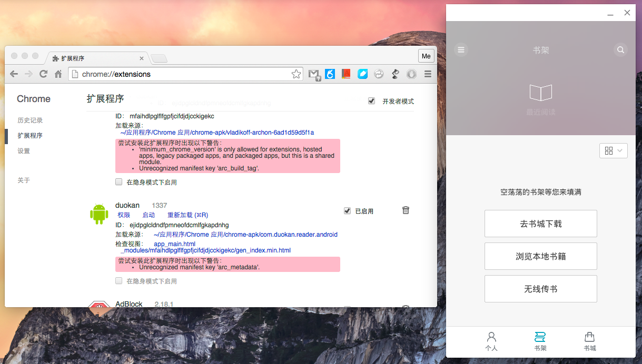Click Chrome's forward navigation arrow

[x=28, y=74]
